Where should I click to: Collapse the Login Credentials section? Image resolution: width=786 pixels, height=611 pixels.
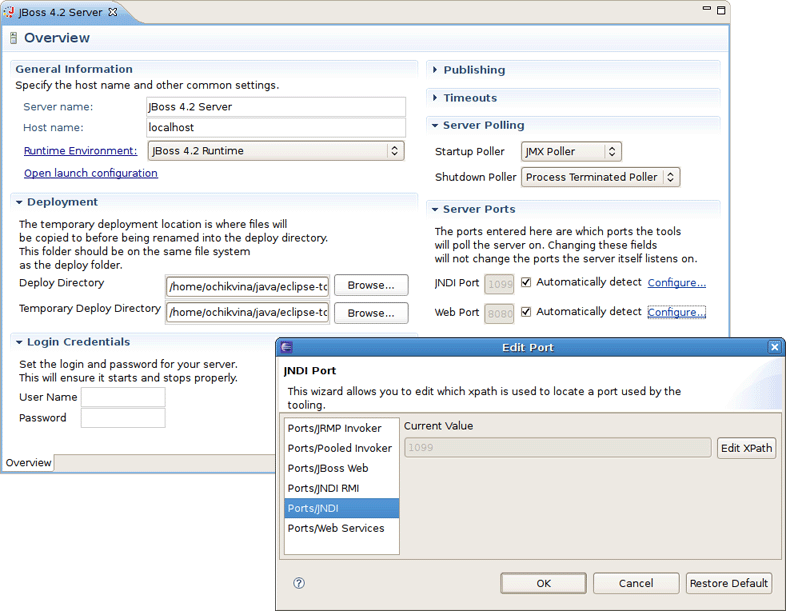pyautogui.click(x=19, y=342)
